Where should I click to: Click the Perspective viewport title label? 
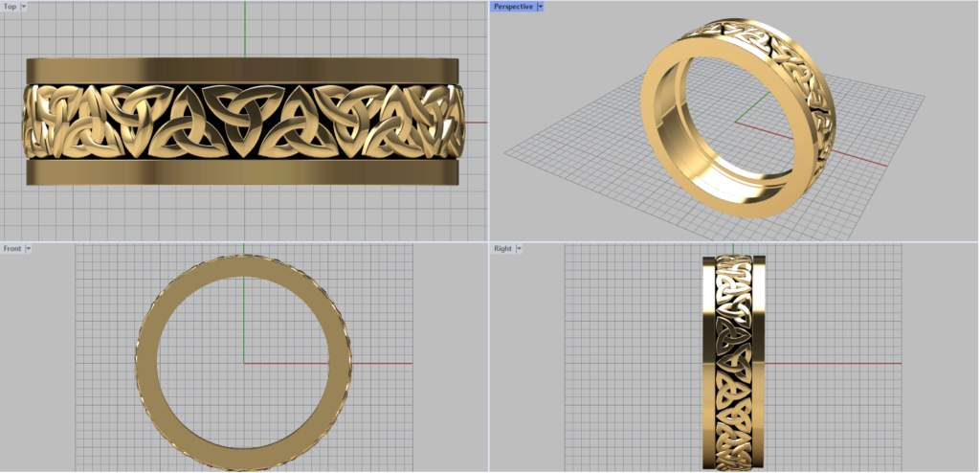pos(513,6)
